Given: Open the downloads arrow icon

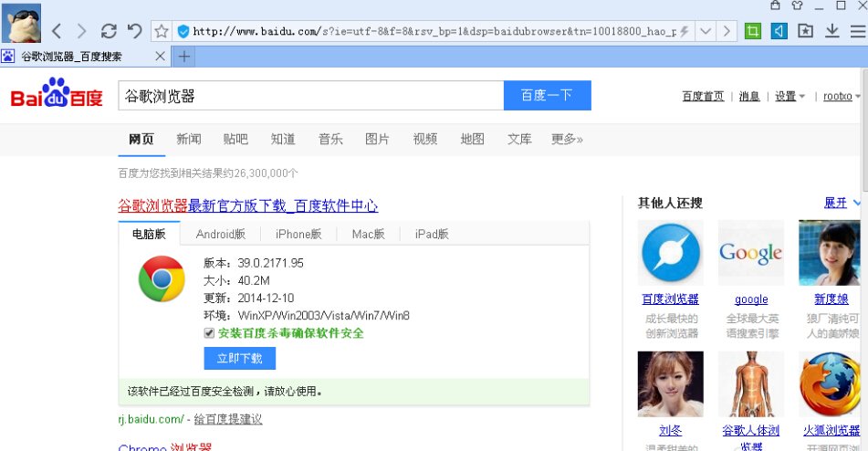Looking at the screenshot, I should coord(832,31).
